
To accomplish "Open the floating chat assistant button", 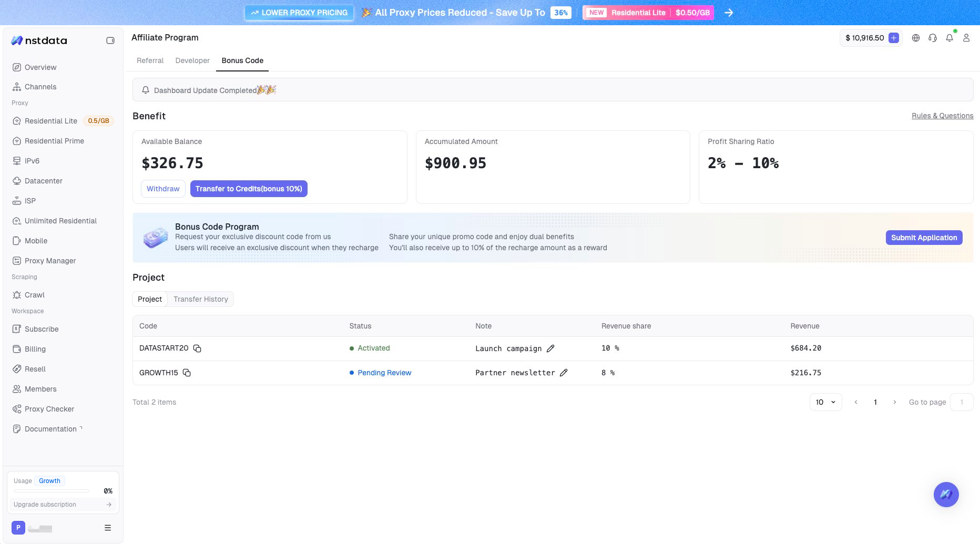I will pyautogui.click(x=946, y=495).
